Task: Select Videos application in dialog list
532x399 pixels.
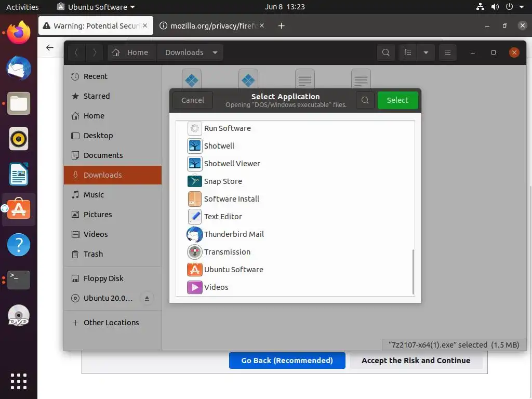Action: click(x=295, y=287)
